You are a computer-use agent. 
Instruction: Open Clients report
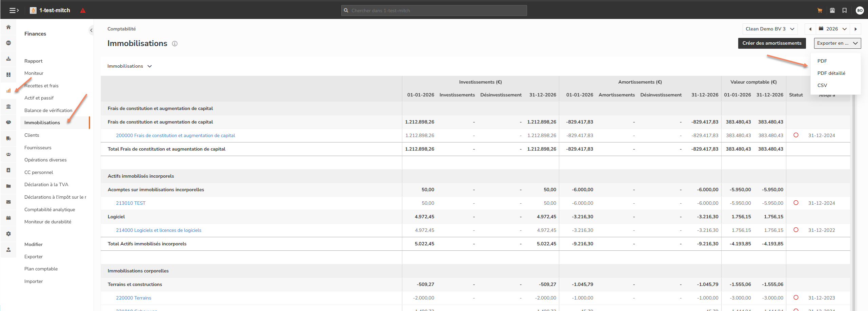click(x=32, y=135)
